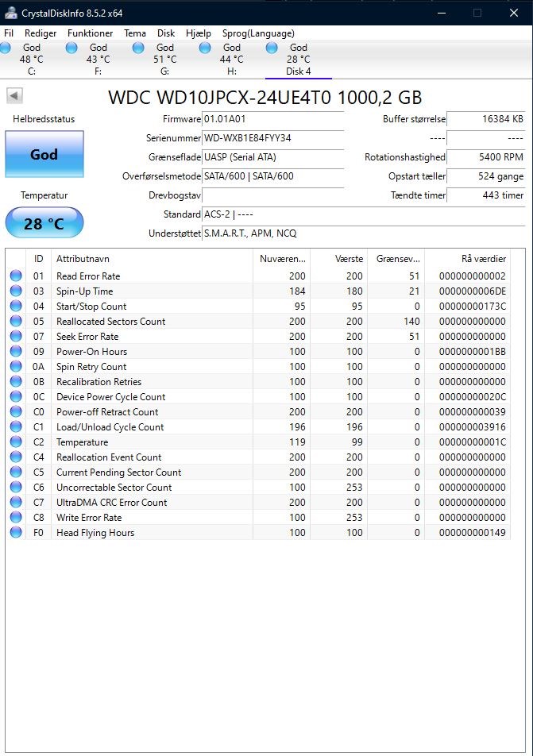Click the status orb for Read Error Rate
533x756 pixels.
16,276
